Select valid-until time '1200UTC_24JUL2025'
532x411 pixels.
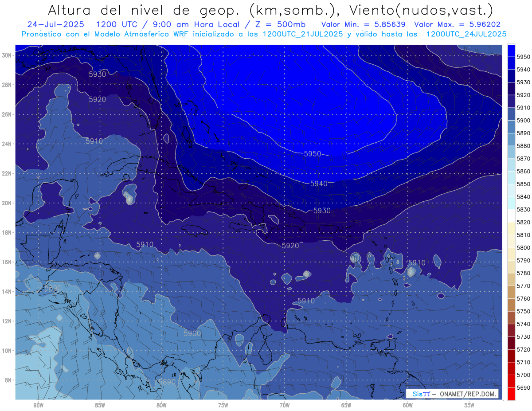point(466,34)
